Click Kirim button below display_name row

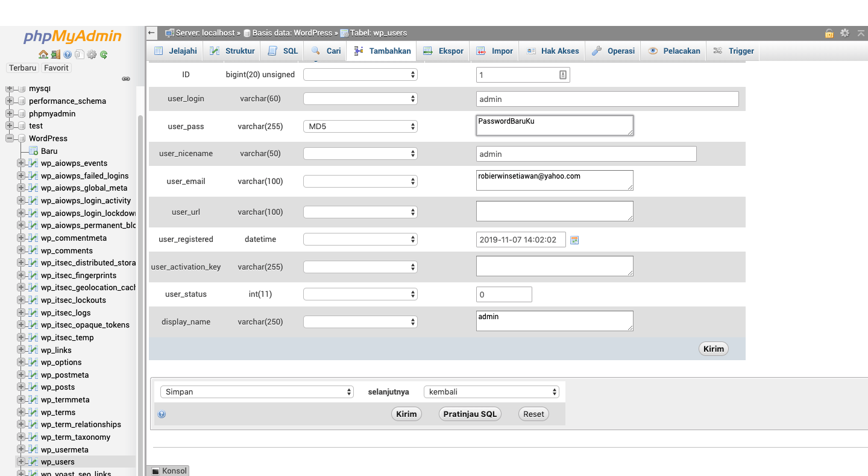tap(714, 349)
